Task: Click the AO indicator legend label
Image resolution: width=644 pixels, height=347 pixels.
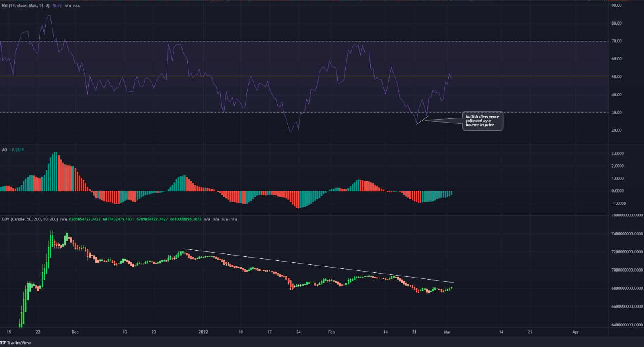Action: coord(4,150)
